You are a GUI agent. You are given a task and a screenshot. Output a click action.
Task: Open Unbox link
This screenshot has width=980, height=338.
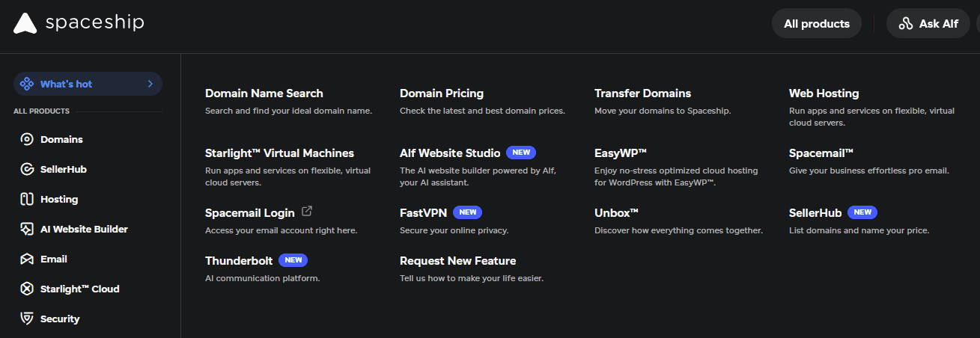coord(616,213)
